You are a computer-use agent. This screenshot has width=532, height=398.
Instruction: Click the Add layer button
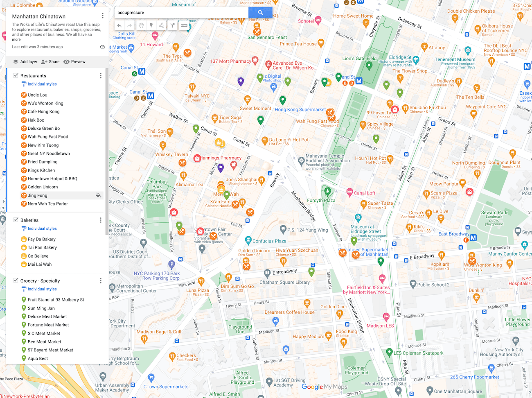coord(25,62)
